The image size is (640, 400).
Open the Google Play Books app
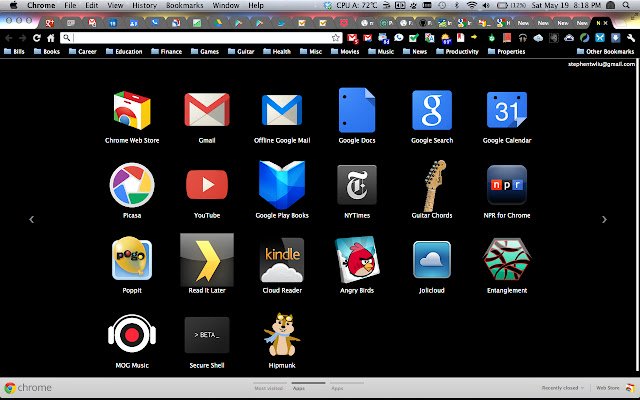coord(282,185)
